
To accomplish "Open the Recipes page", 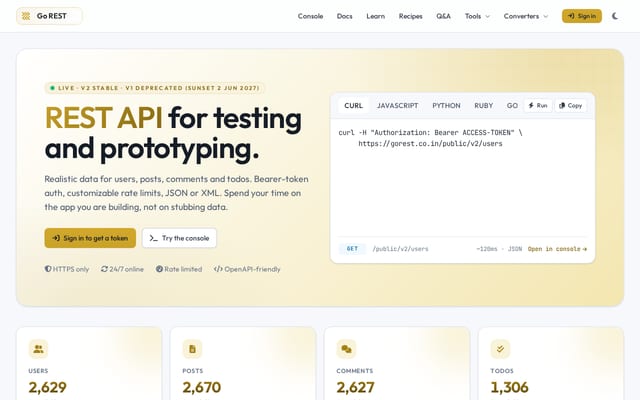I will (x=411, y=16).
